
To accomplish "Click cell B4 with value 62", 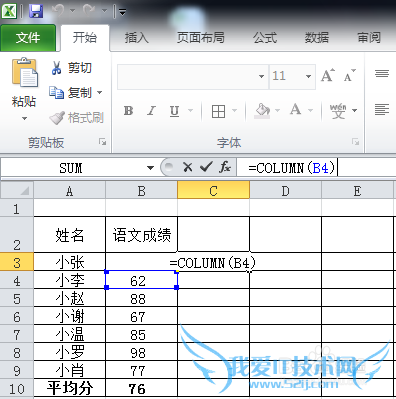I will [x=141, y=280].
